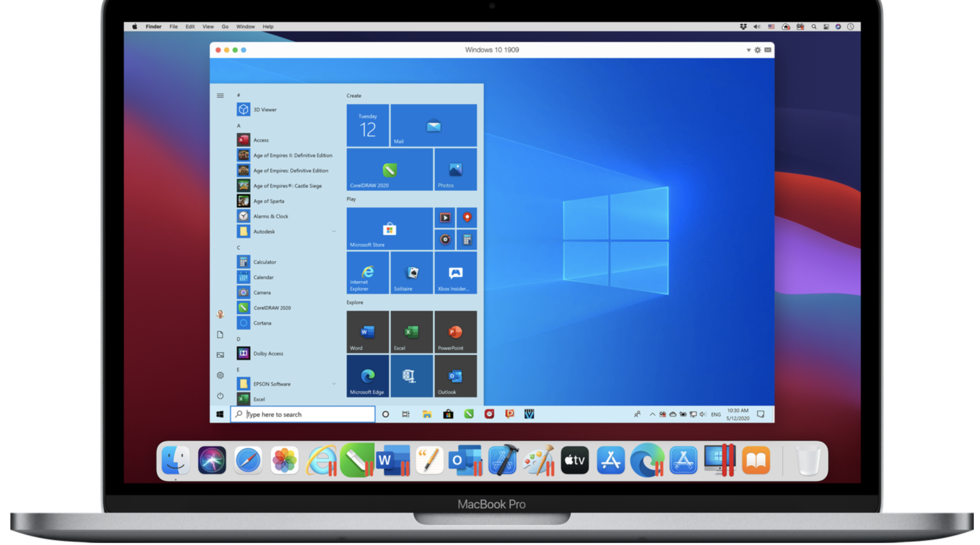Open the Go menu
The height and width of the screenshot is (545, 980).
pos(225,27)
